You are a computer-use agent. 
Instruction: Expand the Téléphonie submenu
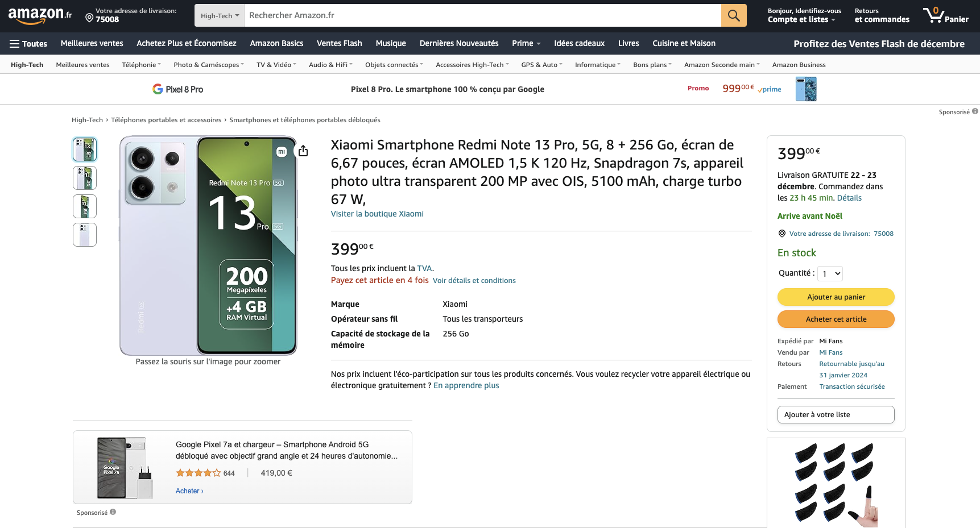[141, 65]
